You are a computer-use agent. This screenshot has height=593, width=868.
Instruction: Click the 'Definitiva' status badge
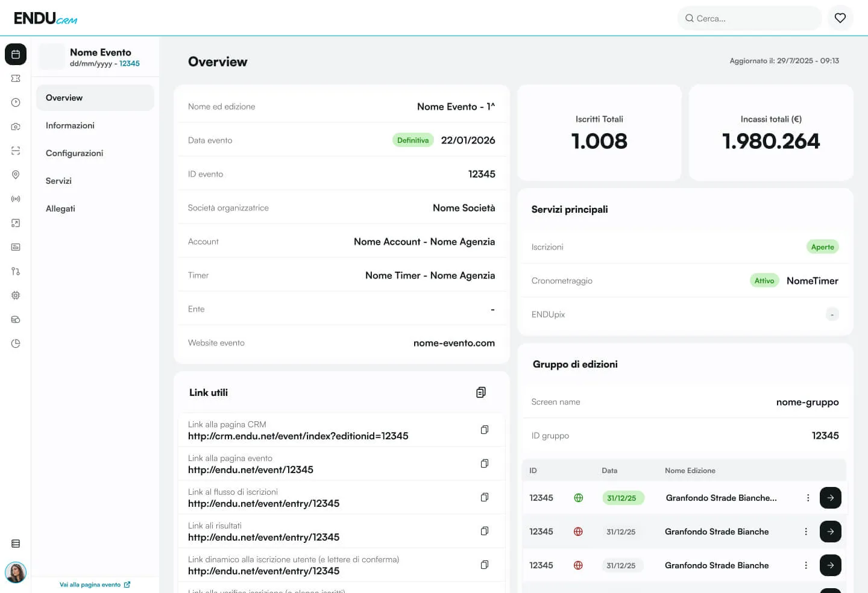(x=413, y=140)
